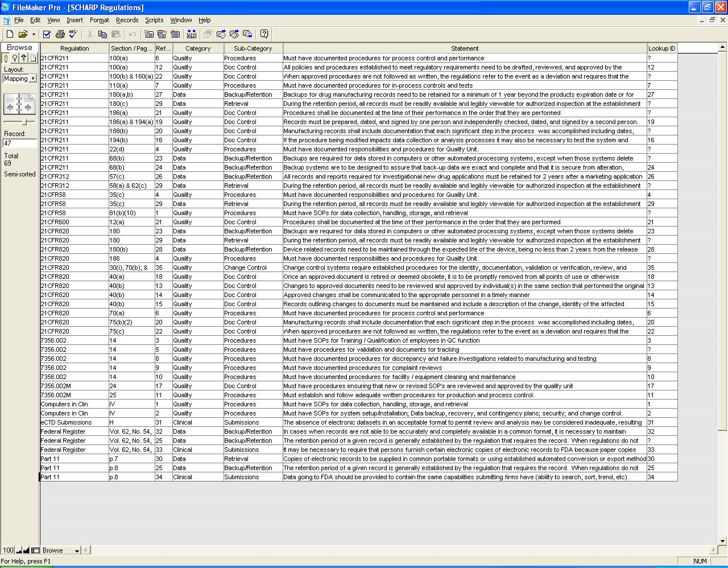This screenshot has height=568, width=728.
Task: Click the Copy toolbar icon
Action: click(x=103, y=34)
